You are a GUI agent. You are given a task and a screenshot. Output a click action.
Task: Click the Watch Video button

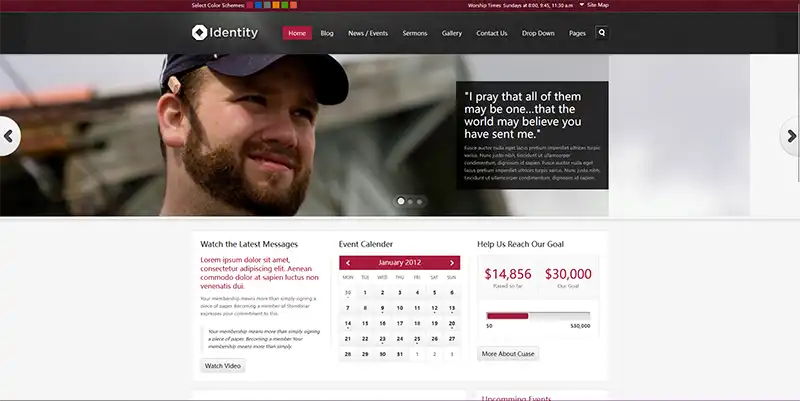[222, 366]
